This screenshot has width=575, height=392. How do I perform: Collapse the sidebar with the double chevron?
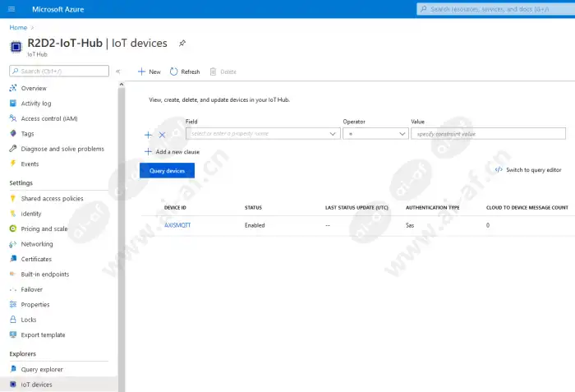(118, 71)
